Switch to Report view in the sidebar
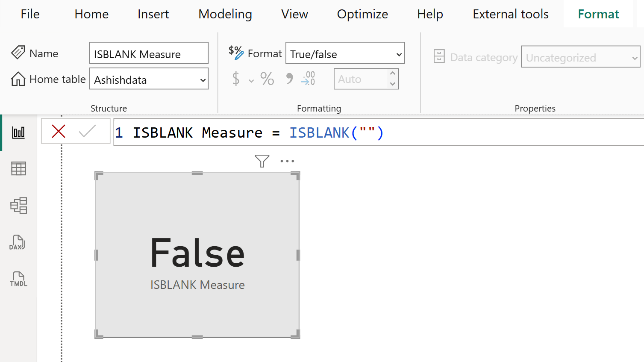Image resolution: width=644 pixels, height=362 pixels. coord(18,132)
